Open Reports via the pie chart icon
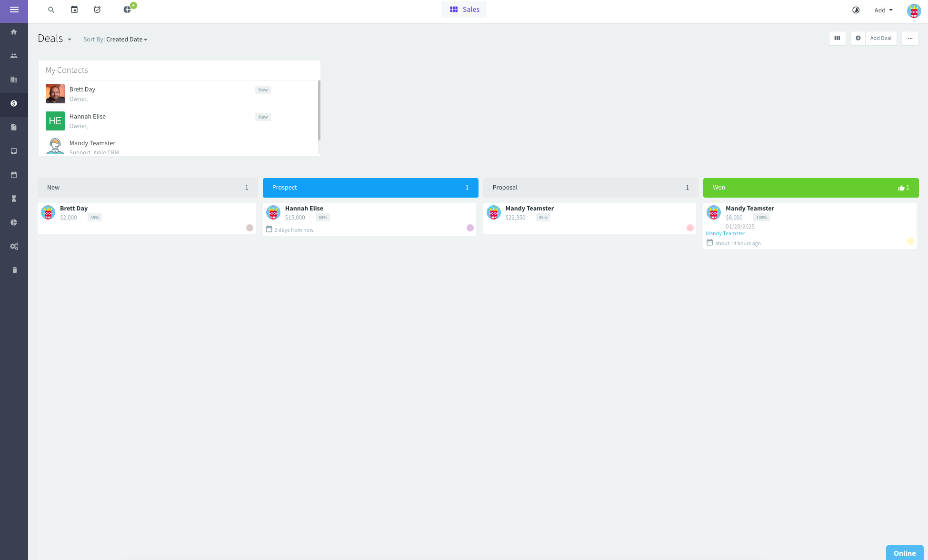 (14, 222)
